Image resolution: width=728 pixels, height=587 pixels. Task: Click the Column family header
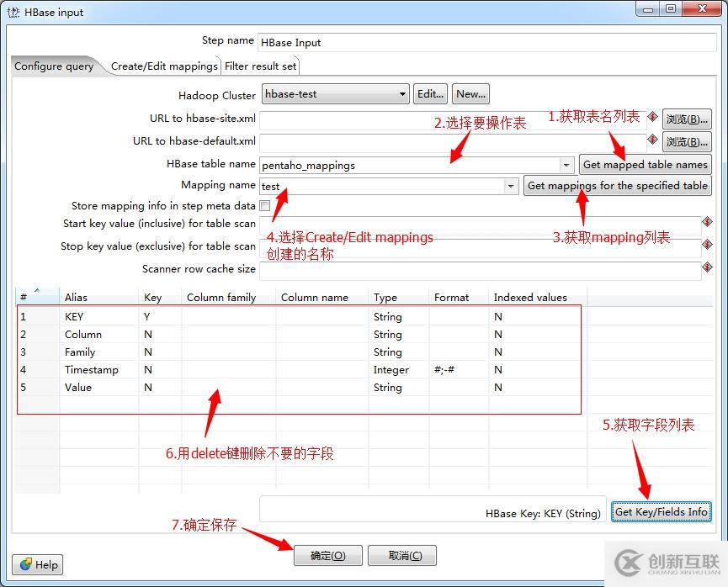coord(228,297)
